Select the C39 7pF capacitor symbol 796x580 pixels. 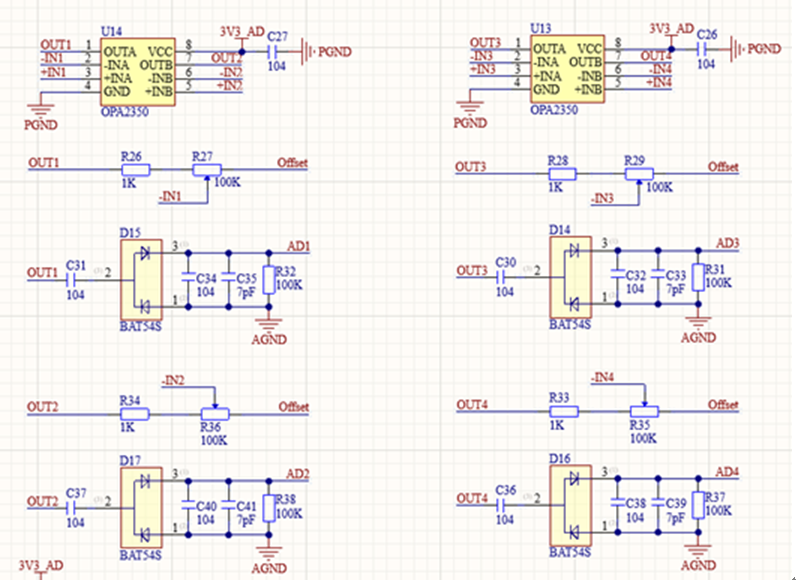tap(658, 502)
